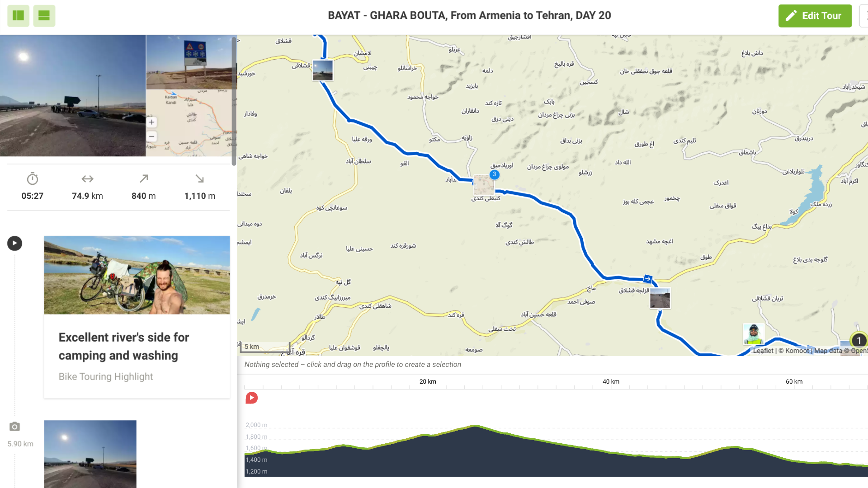This screenshot has height=488, width=868.
Task: Click the duration stopwatch icon
Action: click(33, 179)
